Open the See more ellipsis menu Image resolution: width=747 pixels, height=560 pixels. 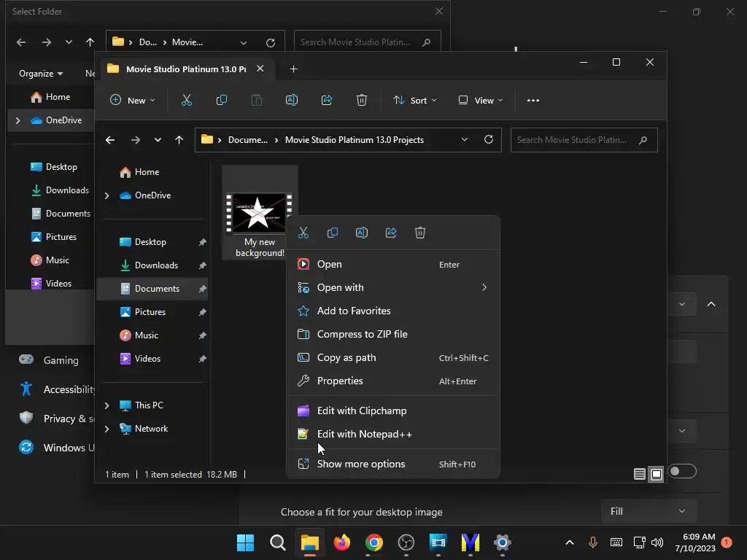[x=533, y=100]
